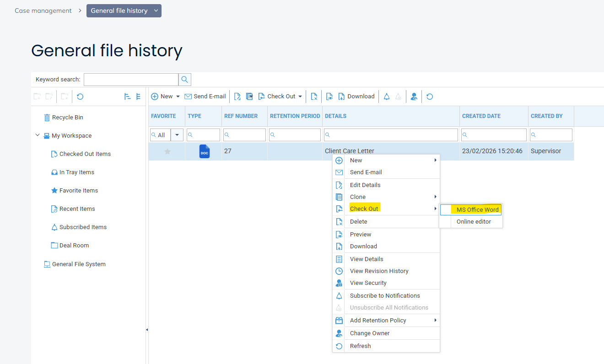Click the Change Owner person toolbar icon

pos(414,96)
